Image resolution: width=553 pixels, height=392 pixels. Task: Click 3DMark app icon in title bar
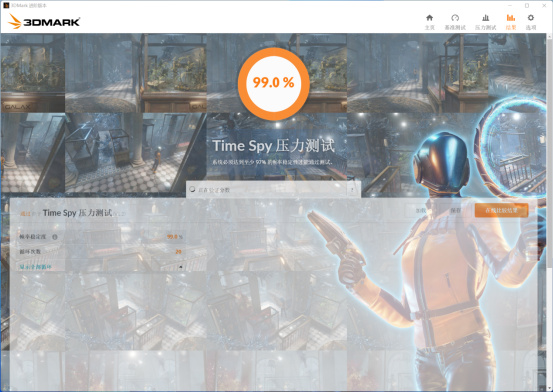point(6,5)
